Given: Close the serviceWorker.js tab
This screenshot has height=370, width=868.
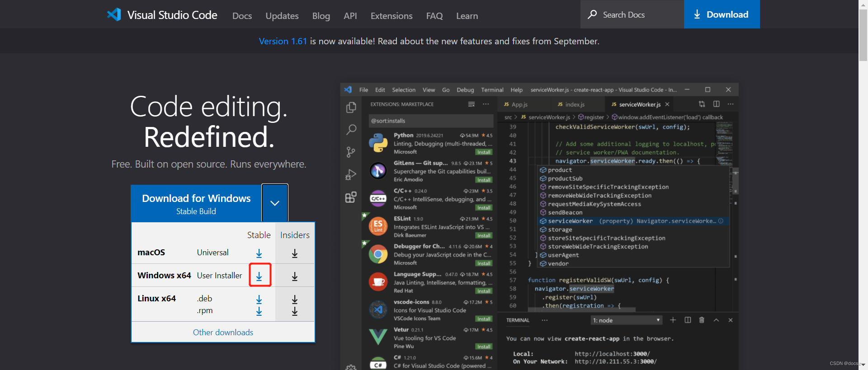Looking at the screenshot, I should click(x=667, y=104).
